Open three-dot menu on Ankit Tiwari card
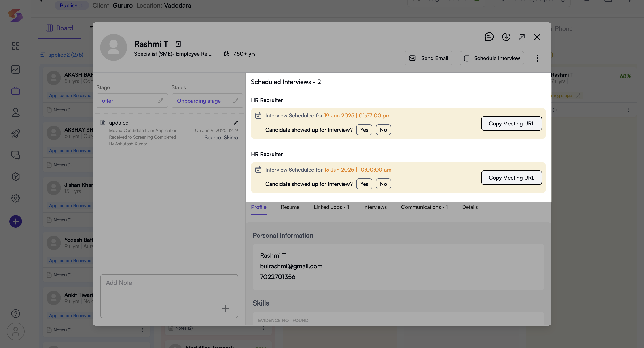644x348 pixels. pos(142,330)
